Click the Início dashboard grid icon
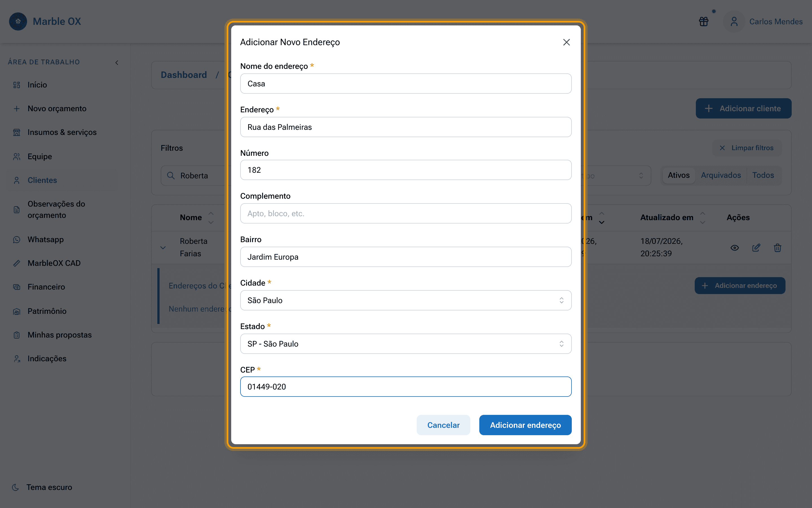This screenshot has height=508, width=812. [16, 85]
